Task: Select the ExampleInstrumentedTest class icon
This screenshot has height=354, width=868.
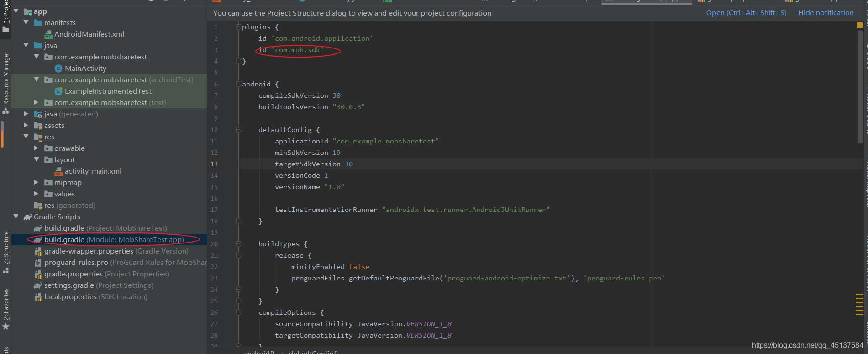Action: [x=58, y=91]
